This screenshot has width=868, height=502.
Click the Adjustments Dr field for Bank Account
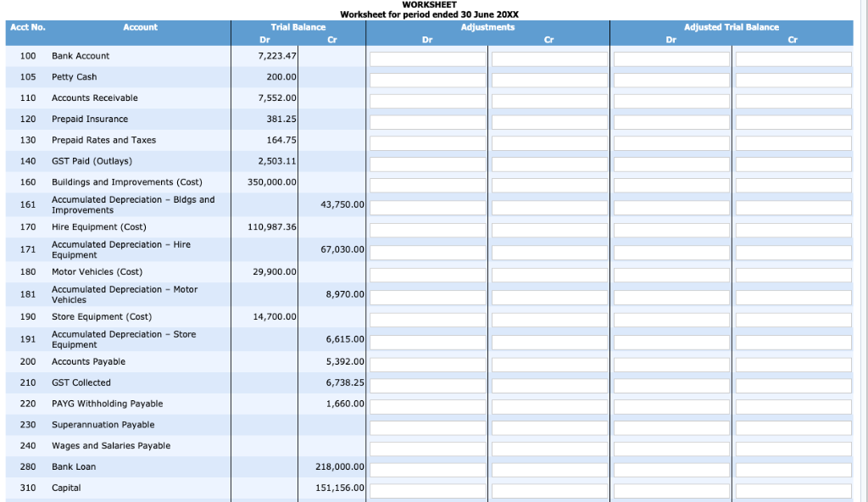427,59
